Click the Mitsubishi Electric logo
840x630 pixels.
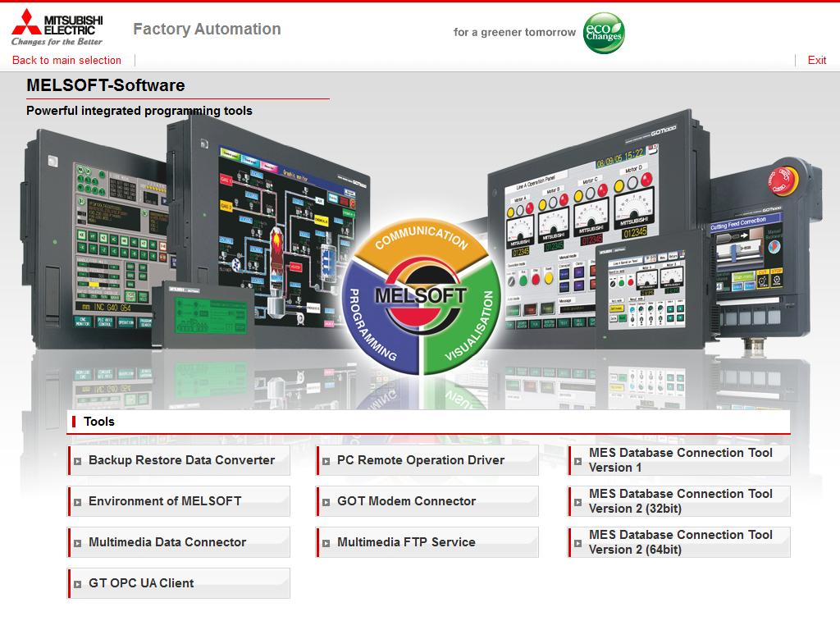pos(57,28)
